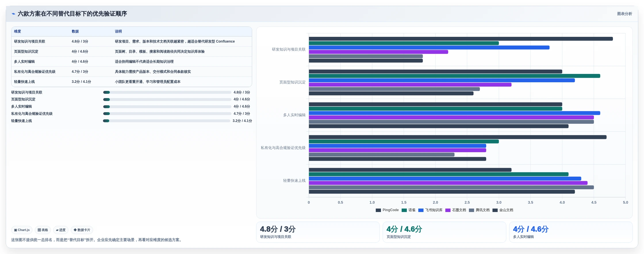Click the purple 石墨文档 legend swatch
Image resolution: width=644 pixels, height=254 pixels.
click(448, 210)
